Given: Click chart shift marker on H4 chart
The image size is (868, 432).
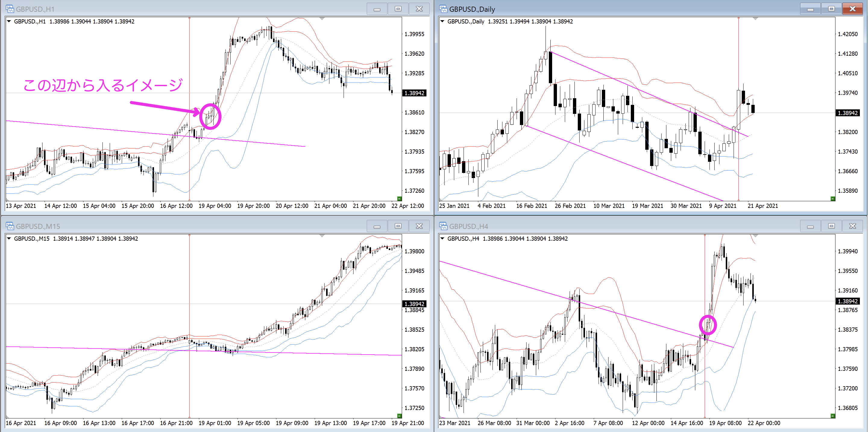Looking at the screenshot, I should click(x=756, y=236).
